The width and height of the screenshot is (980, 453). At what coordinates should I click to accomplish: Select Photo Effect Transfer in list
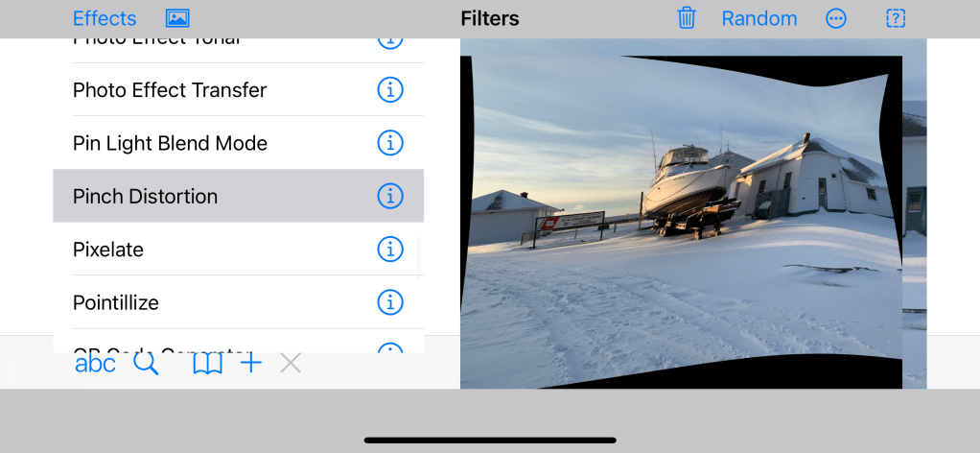pyautogui.click(x=170, y=90)
